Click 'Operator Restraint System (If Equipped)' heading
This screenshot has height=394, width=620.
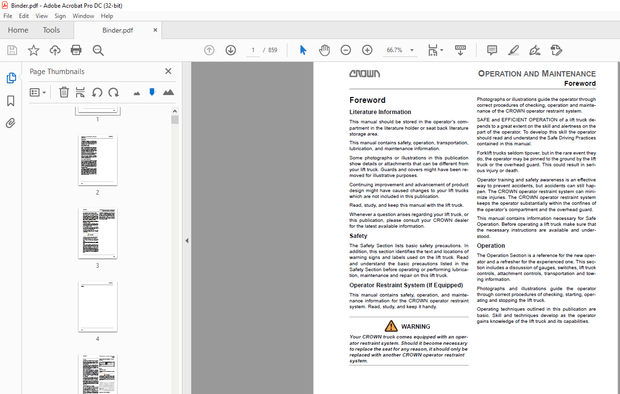click(406, 285)
